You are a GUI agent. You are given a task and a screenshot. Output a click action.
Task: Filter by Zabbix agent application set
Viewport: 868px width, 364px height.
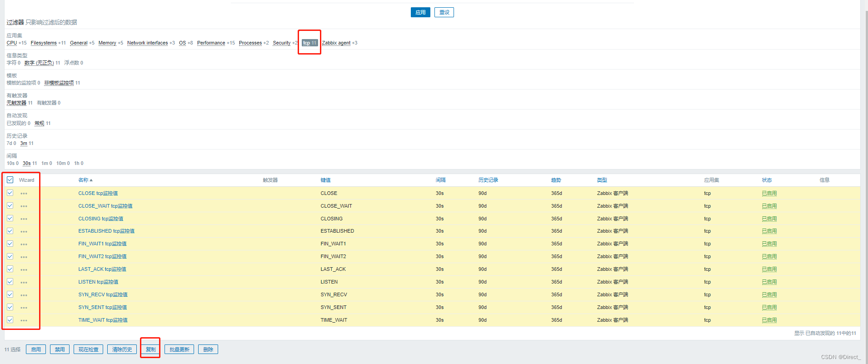(x=336, y=43)
